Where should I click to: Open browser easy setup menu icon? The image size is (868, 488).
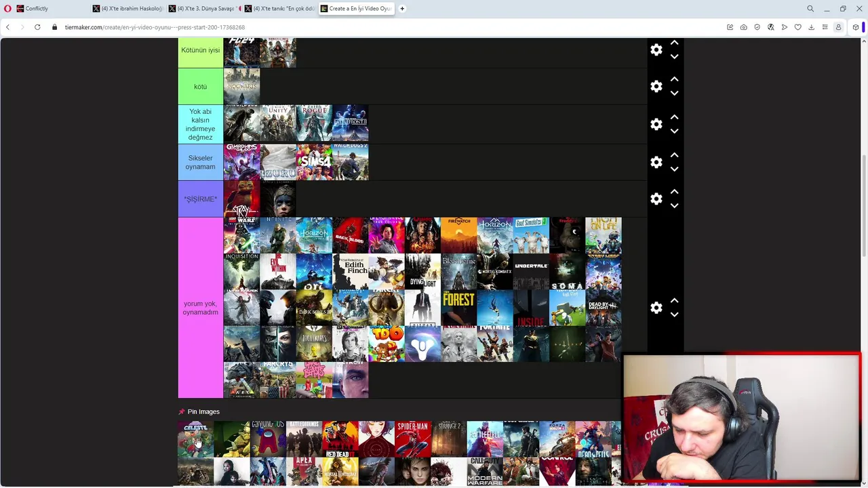[825, 27]
